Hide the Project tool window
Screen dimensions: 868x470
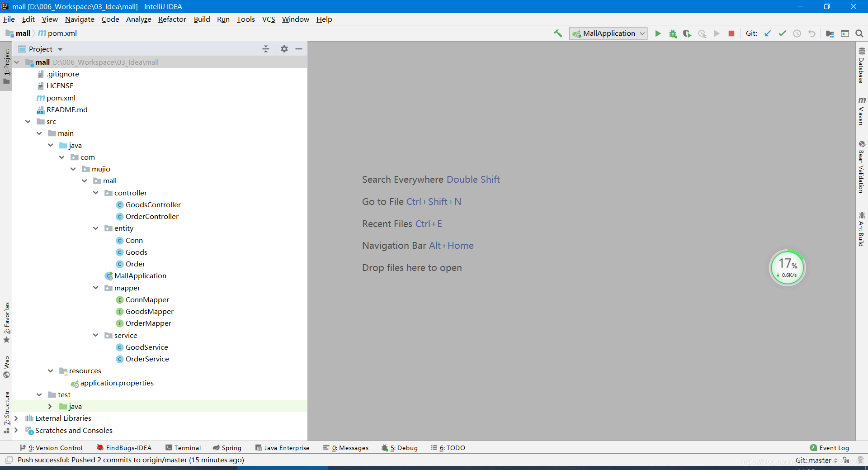pos(299,49)
